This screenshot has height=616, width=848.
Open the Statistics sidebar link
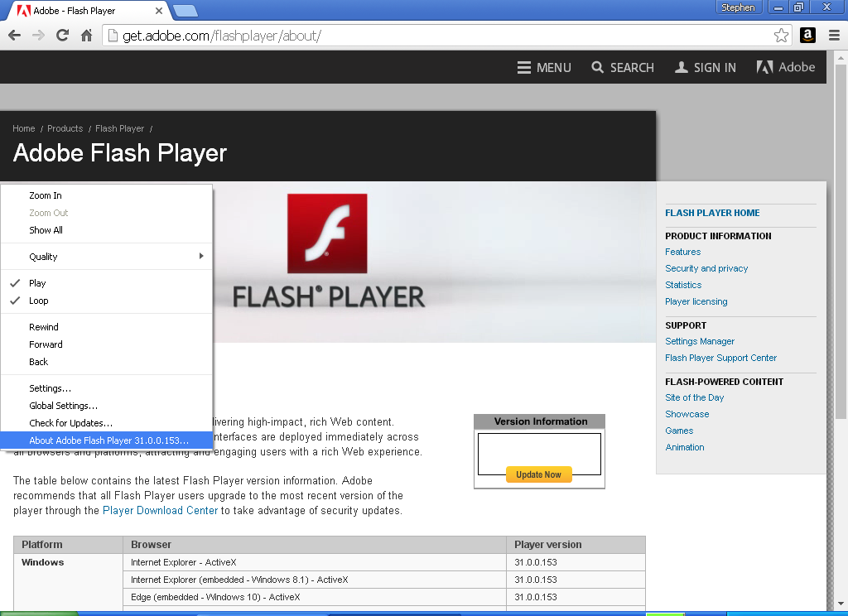[x=683, y=285]
